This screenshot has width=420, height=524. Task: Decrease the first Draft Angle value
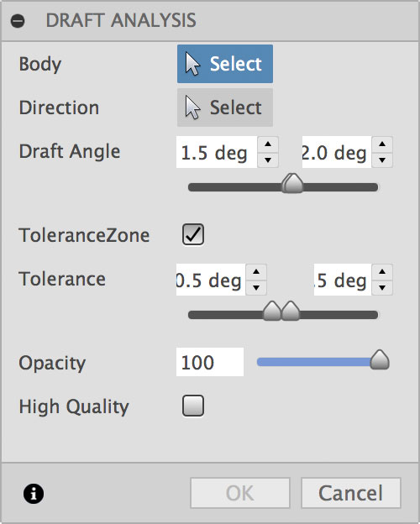pyautogui.click(x=268, y=160)
